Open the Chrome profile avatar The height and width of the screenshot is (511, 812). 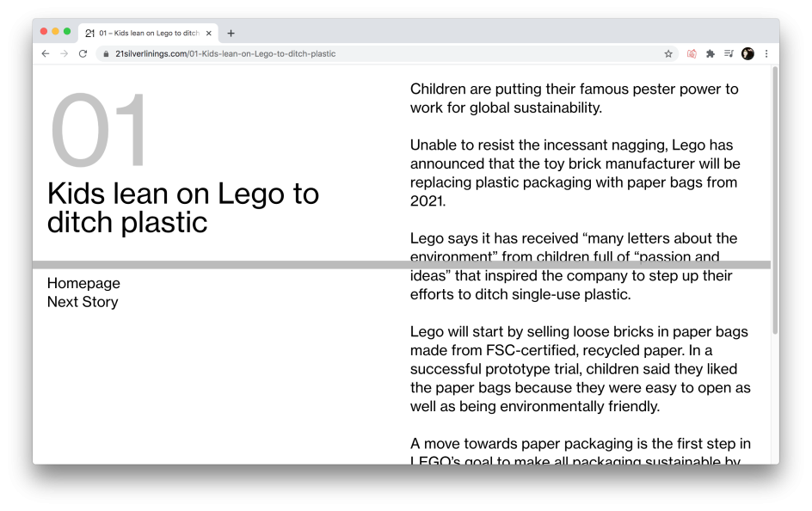click(747, 53)
